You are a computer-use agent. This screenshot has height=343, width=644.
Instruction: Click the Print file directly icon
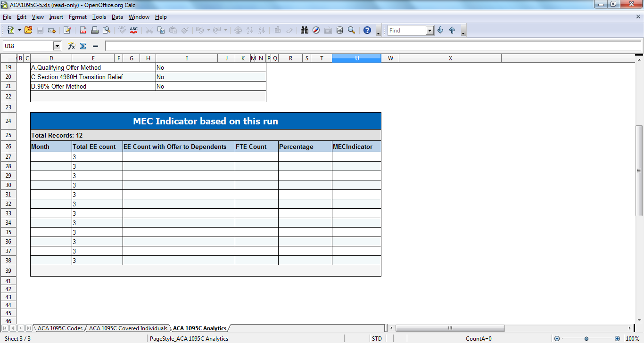coord(95,30)
